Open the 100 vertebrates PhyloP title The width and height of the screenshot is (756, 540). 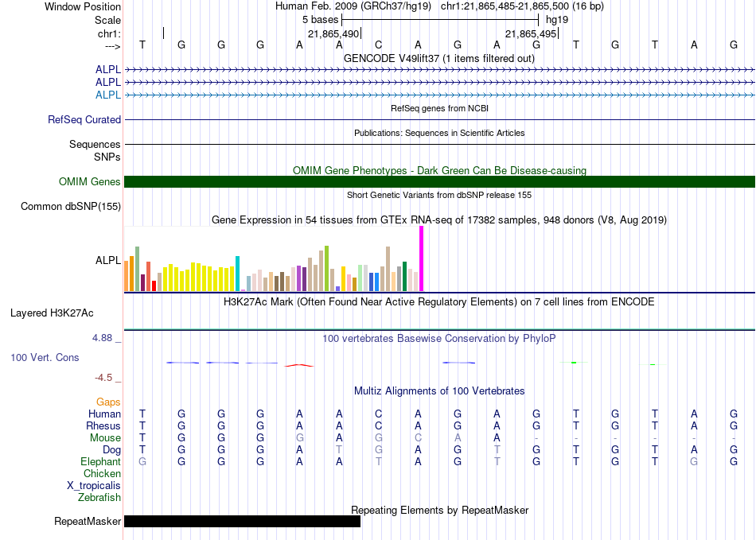tap(439, 339)
